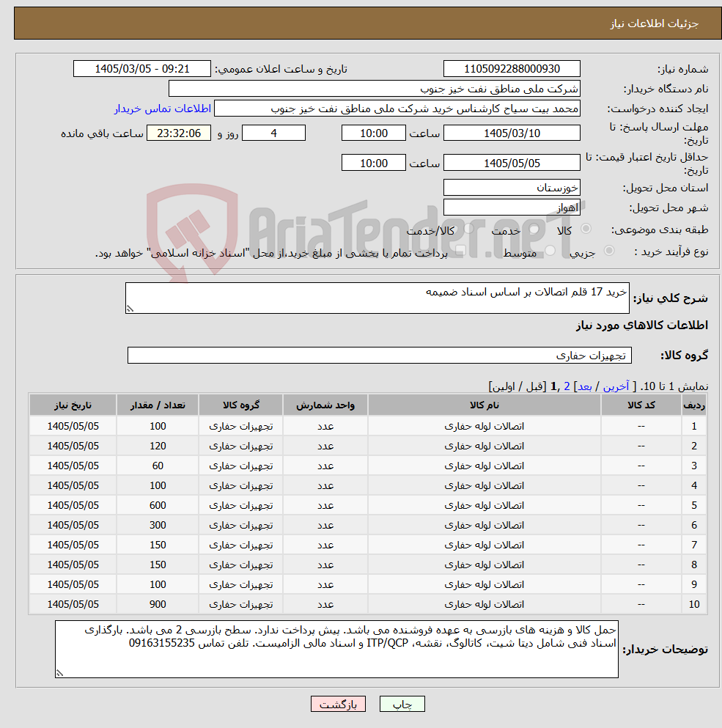This screenshot has height=728, width=722.
Task: Click the response deadline time 10:00 field
Action: (x=374, y=133)
